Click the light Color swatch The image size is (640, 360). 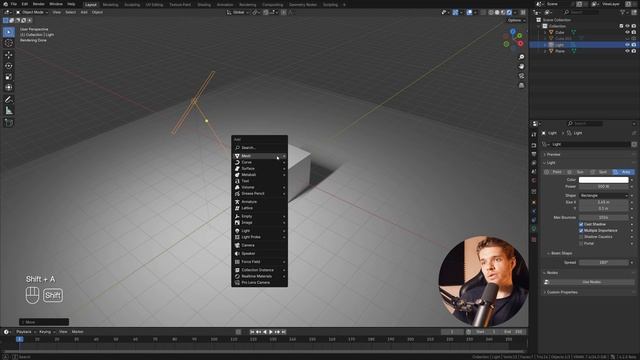pos(603,180)
